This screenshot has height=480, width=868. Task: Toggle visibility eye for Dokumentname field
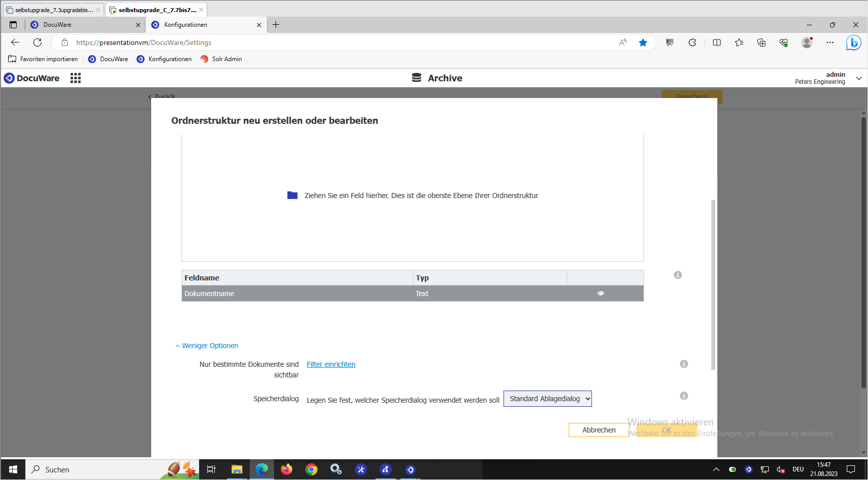(x=601, y=294)
